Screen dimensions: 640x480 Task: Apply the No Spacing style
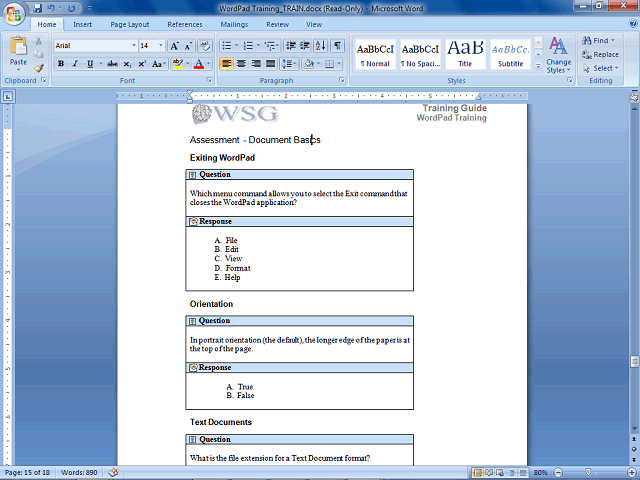(420, 54)
